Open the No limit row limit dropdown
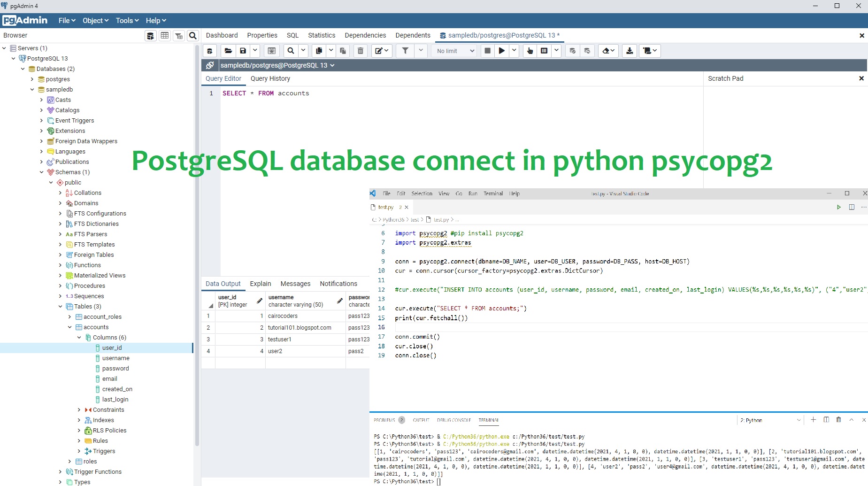 pos(455,51)
